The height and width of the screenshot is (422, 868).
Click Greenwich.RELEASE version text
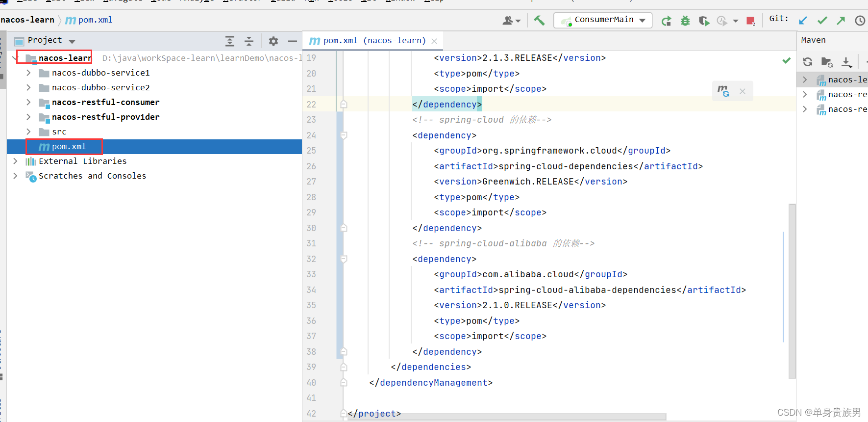pos(528,182)
